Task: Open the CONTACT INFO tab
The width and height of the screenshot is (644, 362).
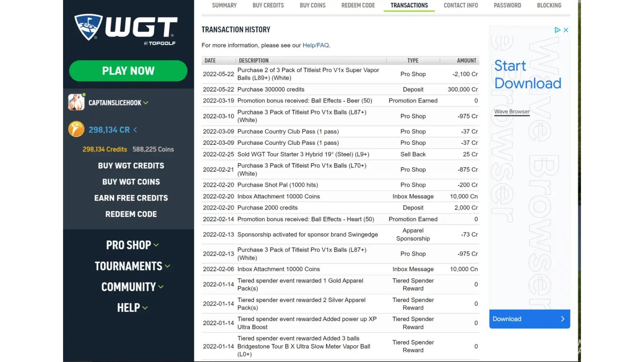Action: click(461, 5)
